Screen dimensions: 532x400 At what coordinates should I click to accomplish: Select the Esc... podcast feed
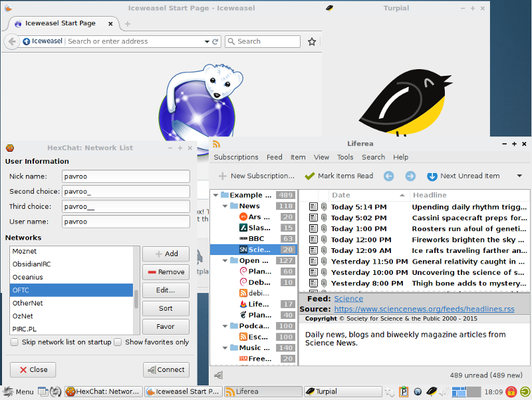(253, 337)
